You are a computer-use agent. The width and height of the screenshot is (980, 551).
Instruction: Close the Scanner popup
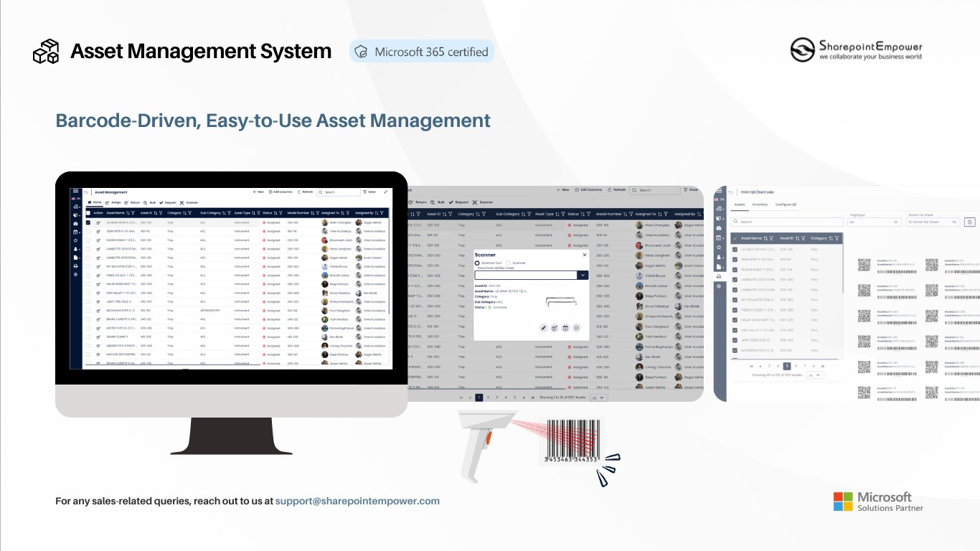click(585, 255)
